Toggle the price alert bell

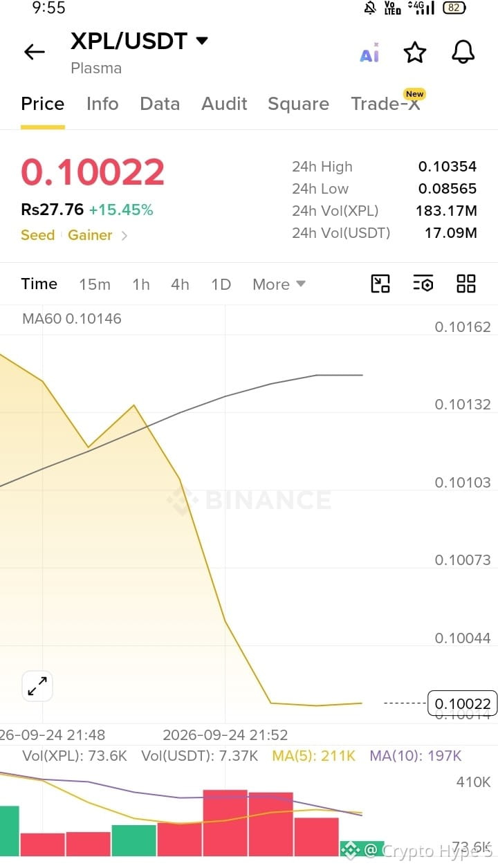(463, 52)
